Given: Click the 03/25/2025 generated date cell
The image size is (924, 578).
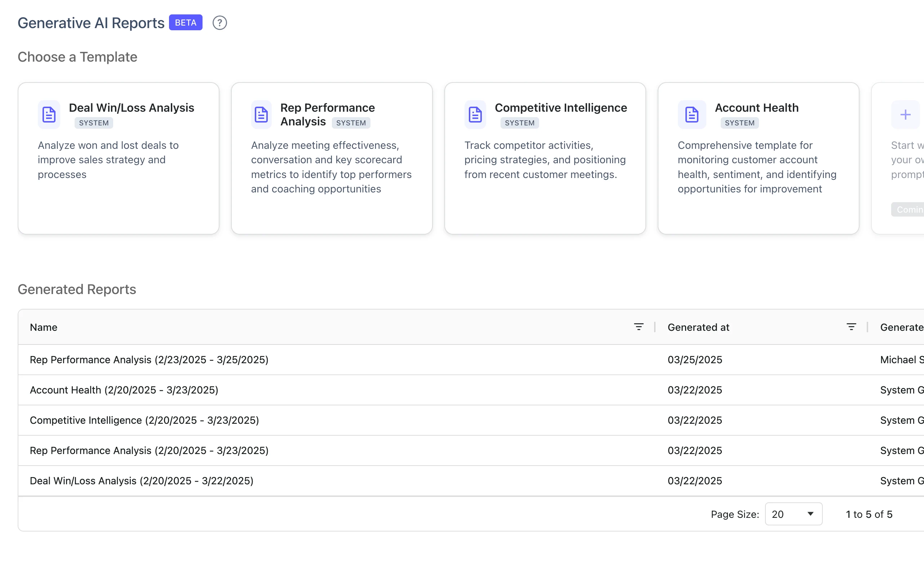Looking at the screenshot, I should point(695,360).
